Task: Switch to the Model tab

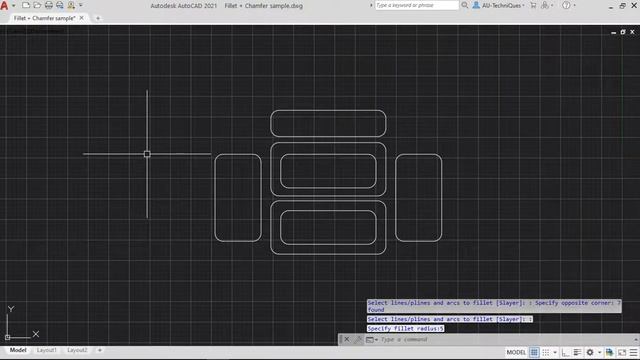Action: click(x=18, y=350)
